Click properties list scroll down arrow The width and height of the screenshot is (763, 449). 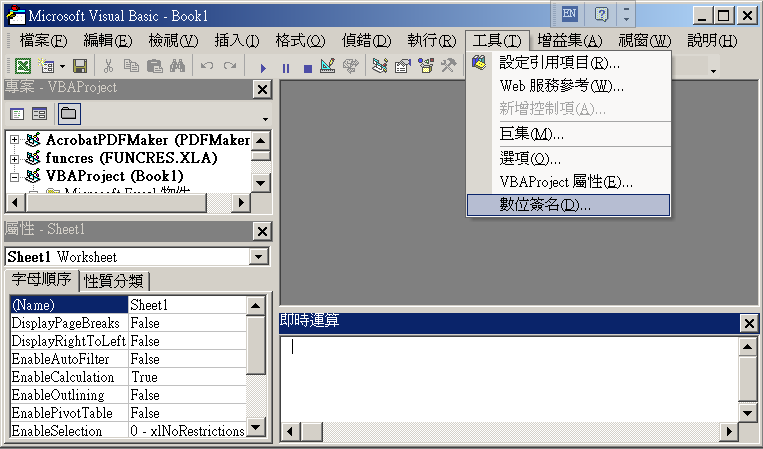tap(255, 428)
